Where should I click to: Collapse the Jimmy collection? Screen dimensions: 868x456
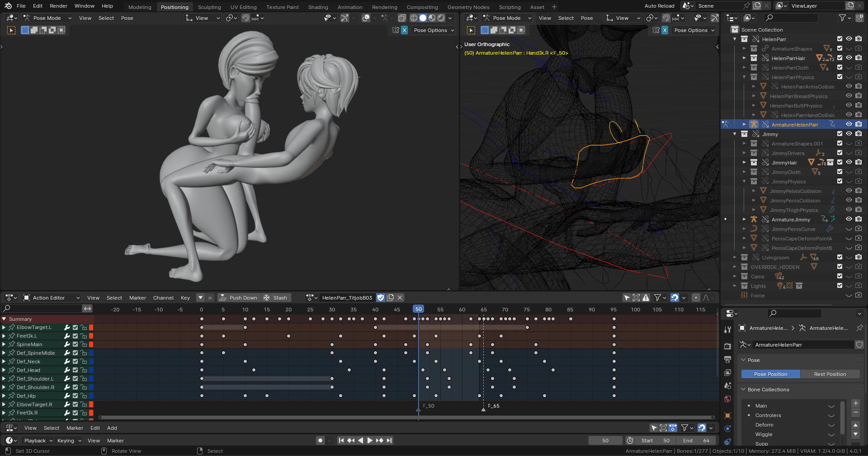[x=735, y=134]
